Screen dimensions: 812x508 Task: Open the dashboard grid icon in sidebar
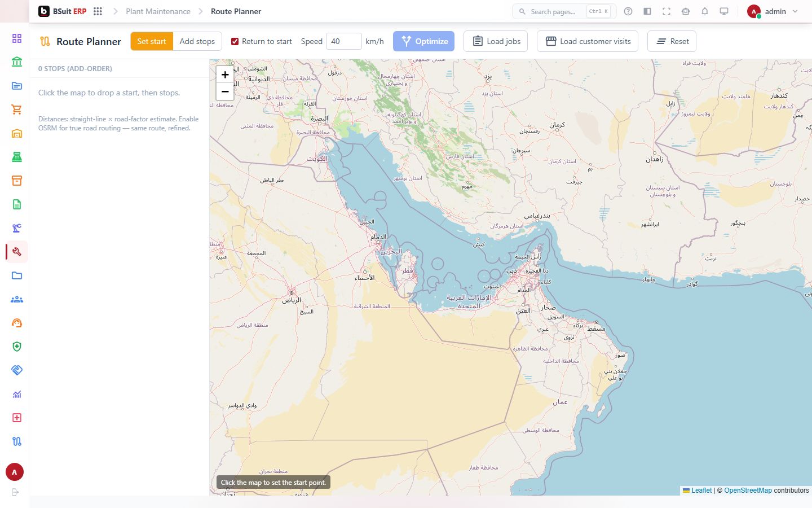17,38
